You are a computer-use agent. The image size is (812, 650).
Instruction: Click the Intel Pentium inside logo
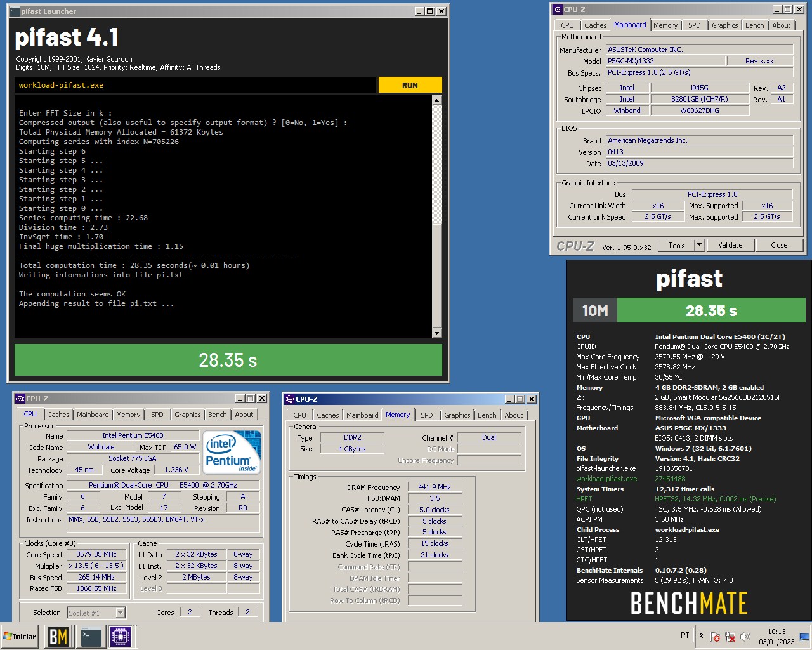pyautogui.click(x=232, y=452)
